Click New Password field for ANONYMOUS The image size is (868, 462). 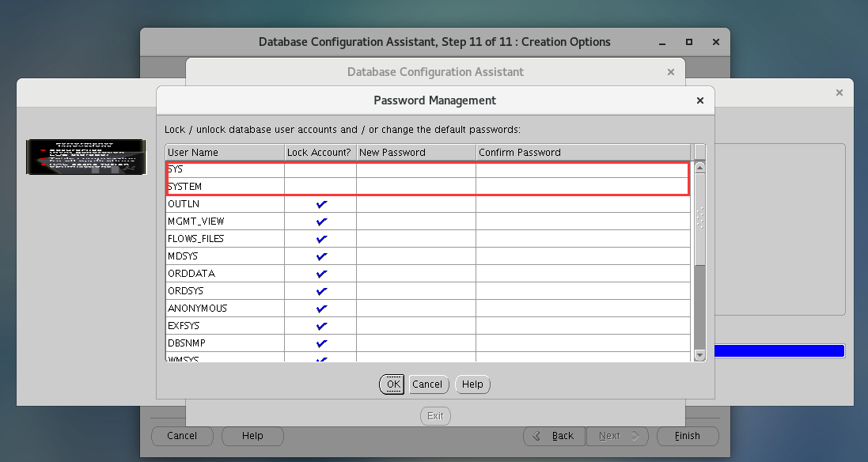416,309
